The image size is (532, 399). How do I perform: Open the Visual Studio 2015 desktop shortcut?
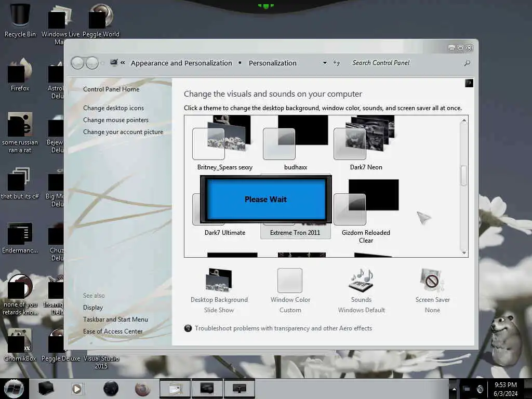point(101,362)
